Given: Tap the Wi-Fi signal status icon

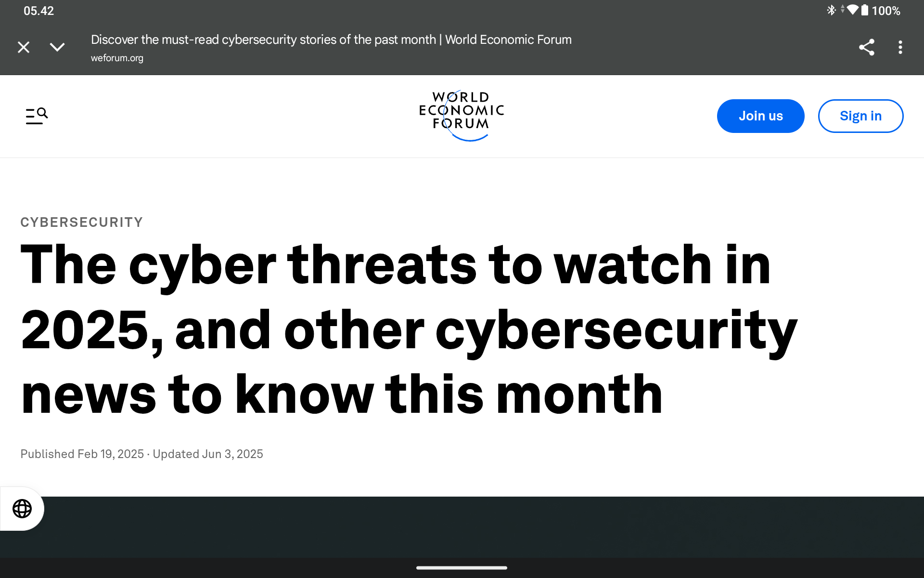Looking at the screenshot, I should (x=853, y=10).
